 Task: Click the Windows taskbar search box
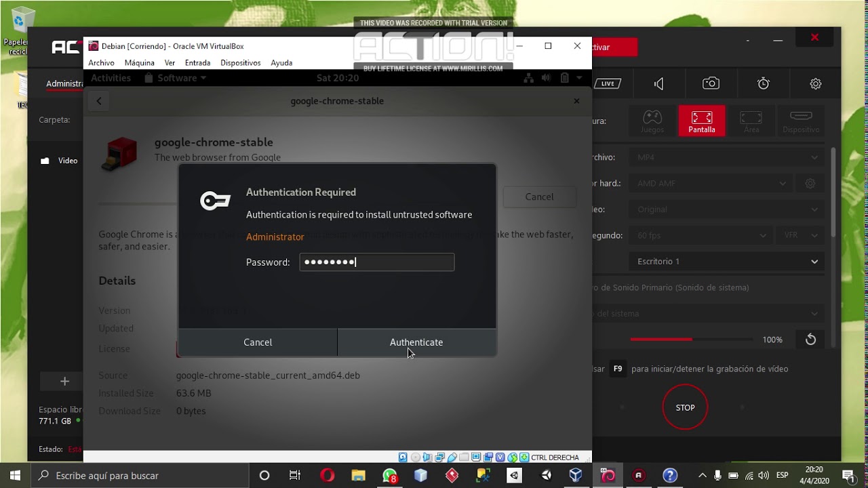click(x=140, y=475)
